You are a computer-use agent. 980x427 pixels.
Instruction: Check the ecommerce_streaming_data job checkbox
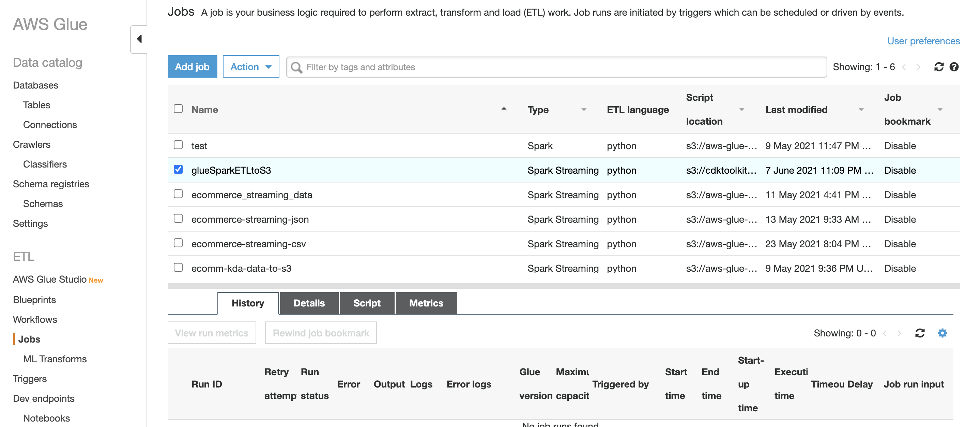tap(178, 194)
